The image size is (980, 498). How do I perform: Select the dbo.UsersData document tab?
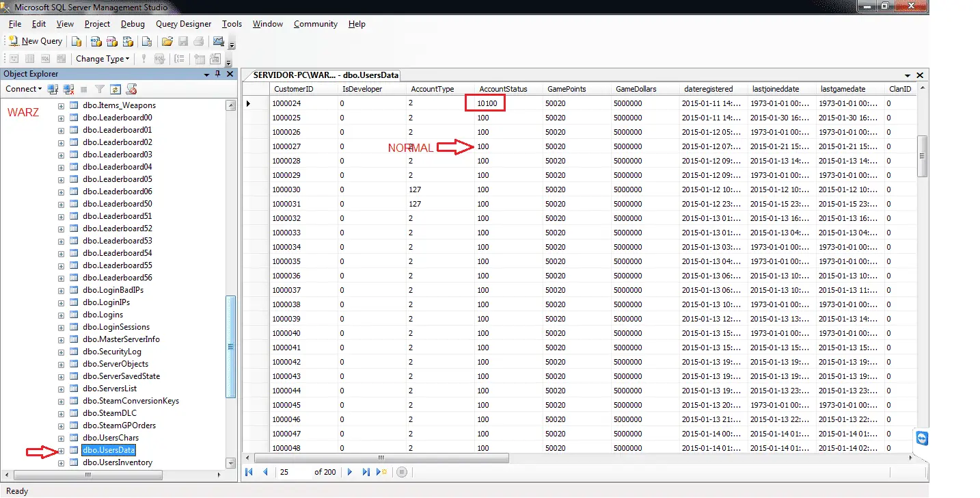click(324, 75)
